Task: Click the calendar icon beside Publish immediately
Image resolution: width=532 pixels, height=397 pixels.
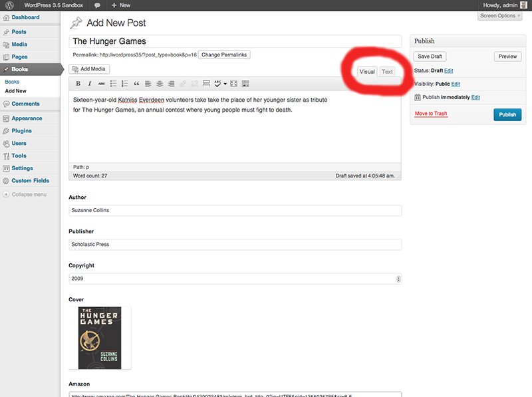Action: click(x=418, y=97)
